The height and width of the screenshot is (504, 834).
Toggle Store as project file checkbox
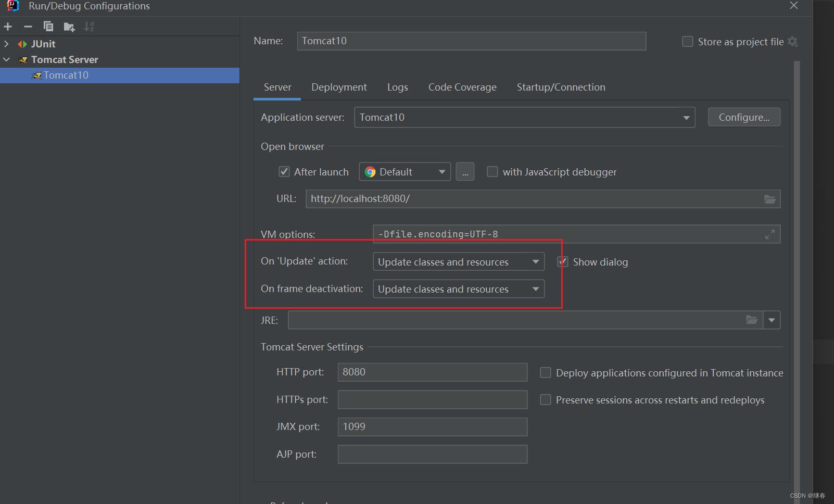point(688,42)
